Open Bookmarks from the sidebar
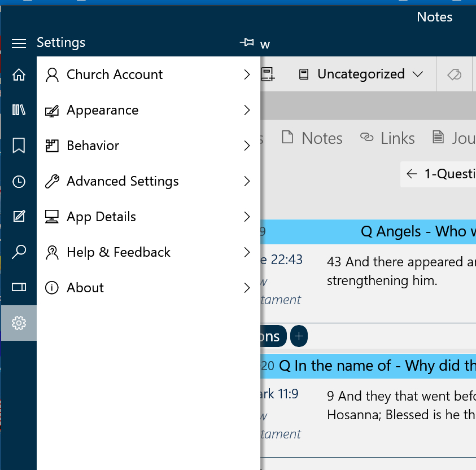Screen dimensions: 476x470 coord(19,146)
